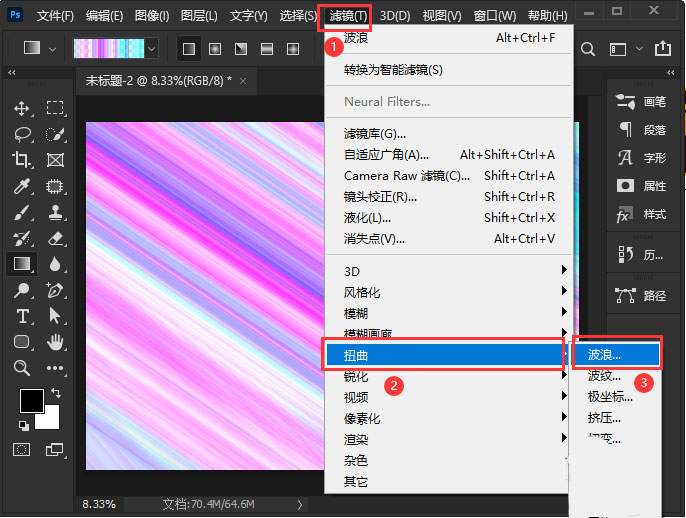Open the 图层(L) menu

point(199,16)
